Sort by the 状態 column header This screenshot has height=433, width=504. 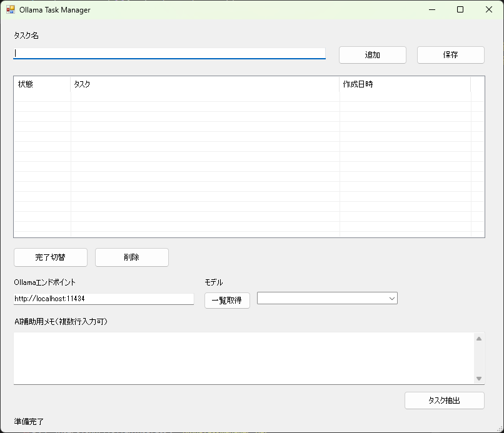pyautogui.click(x=42, y=84)
